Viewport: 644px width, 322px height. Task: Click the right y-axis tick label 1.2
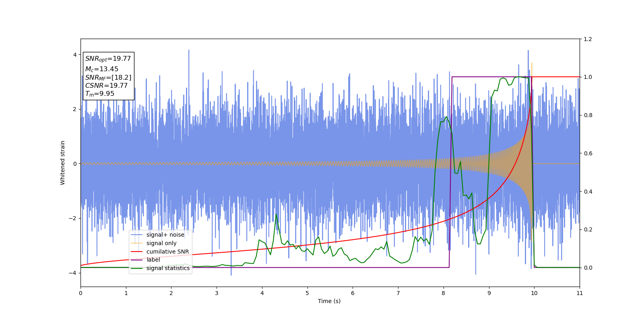(x=588, y=39)
